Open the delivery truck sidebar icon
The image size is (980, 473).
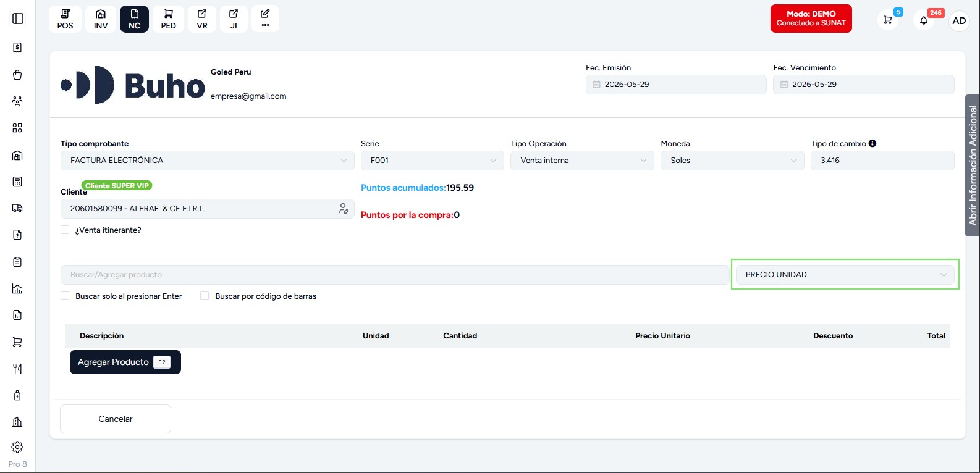[17, 208]
